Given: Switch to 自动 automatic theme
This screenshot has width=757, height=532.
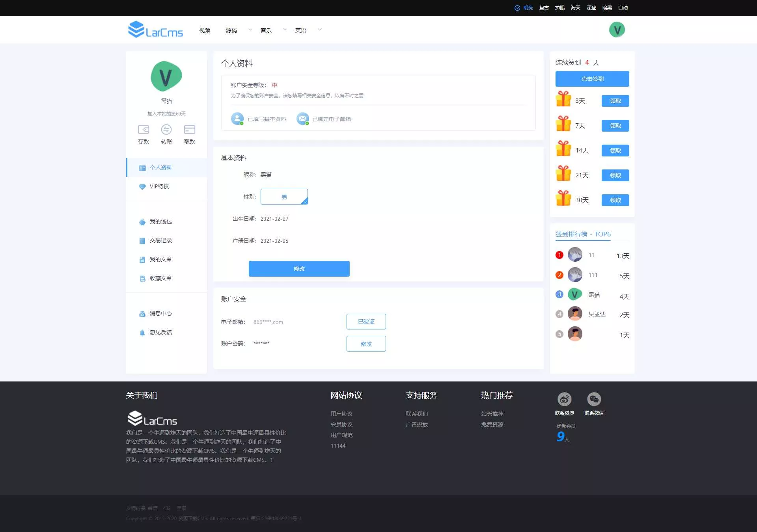Looking at the screenshot, I should pos(623,8).
